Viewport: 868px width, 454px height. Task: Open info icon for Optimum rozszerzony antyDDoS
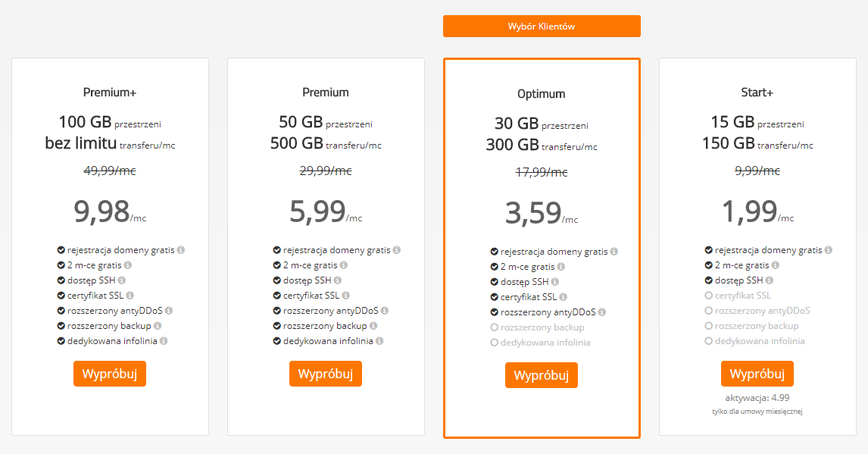[601, 312]
